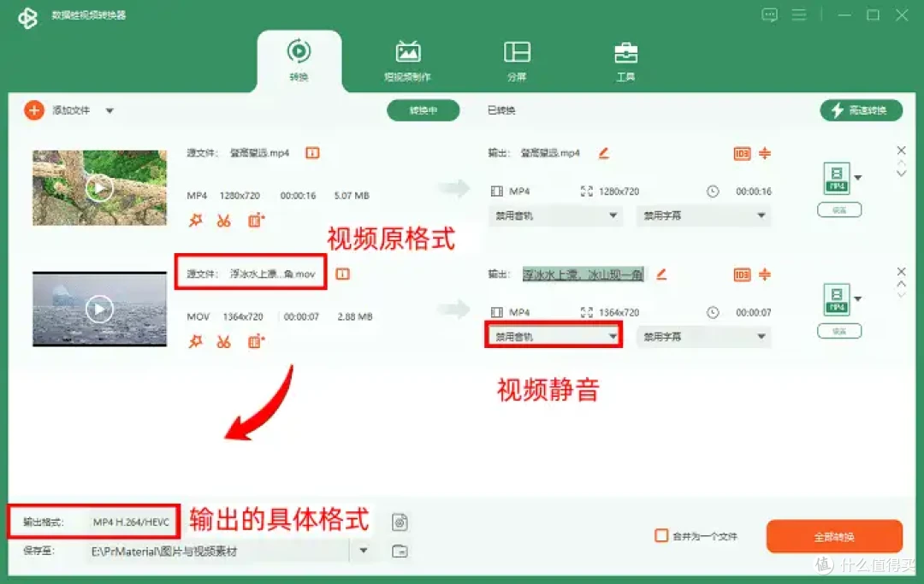The image size is (924, 584).
Task: Click first output duration clock icon
Action: tap(713, 192)
